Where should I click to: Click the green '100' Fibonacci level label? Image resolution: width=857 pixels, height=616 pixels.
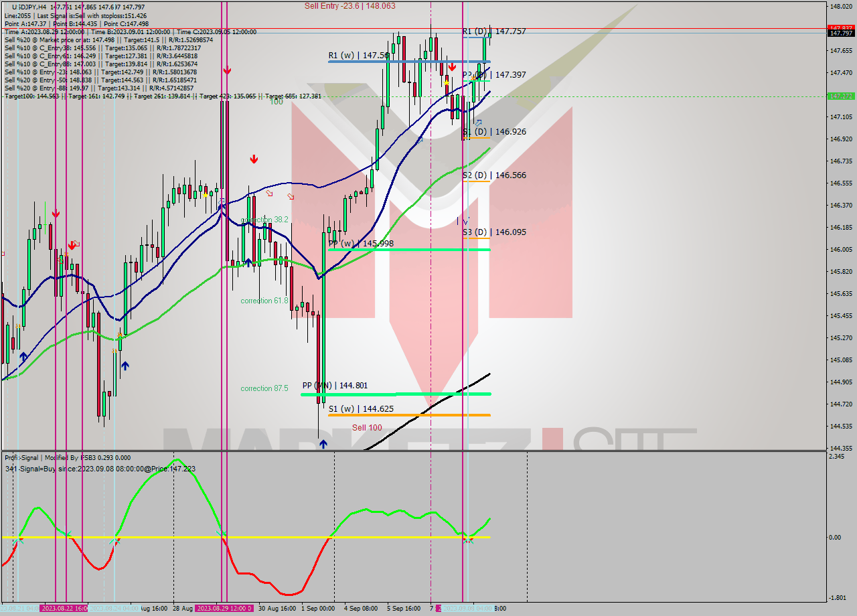[x=276, y=102]
